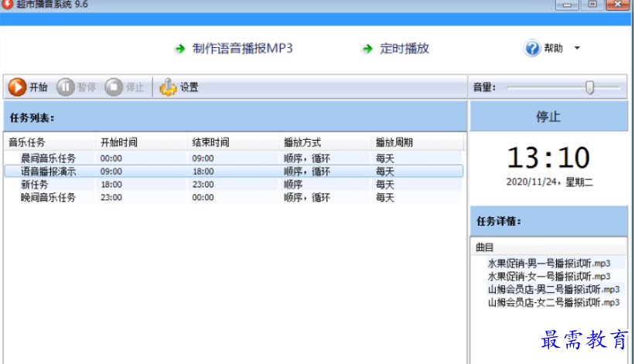Click play mode 顺序 of 新任务

pos(293,185)
